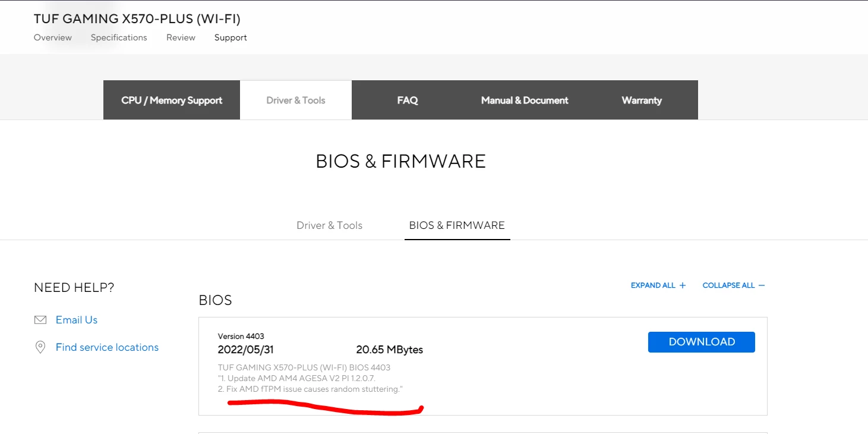The height and width of the screenshot is (434, 868).
Task: Open the CPU / Memory Support tab
Action: click(172, 100)
